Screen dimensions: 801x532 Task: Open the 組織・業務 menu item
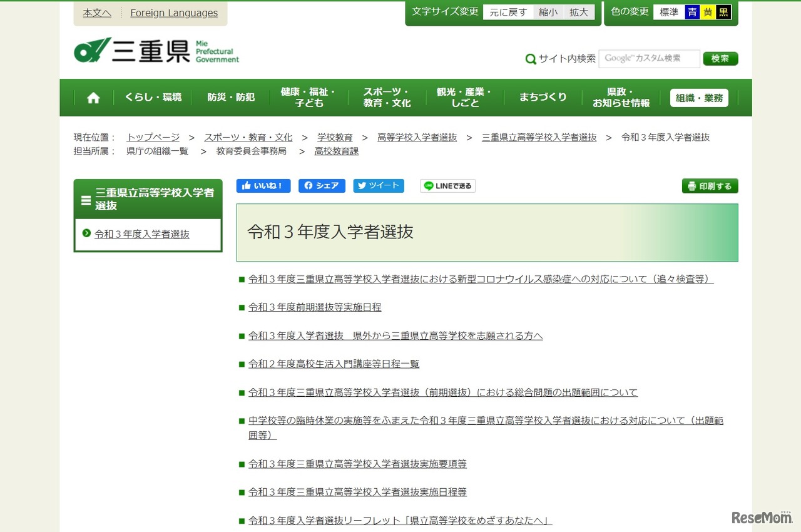point(699,98)
